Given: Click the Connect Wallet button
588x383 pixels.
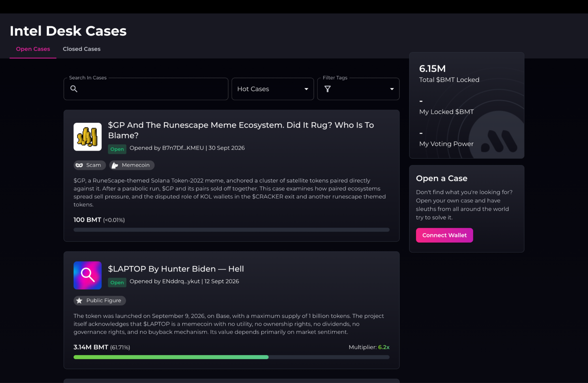Looking at the screenshot, I should pyautogui.click(x=444, y=235).
